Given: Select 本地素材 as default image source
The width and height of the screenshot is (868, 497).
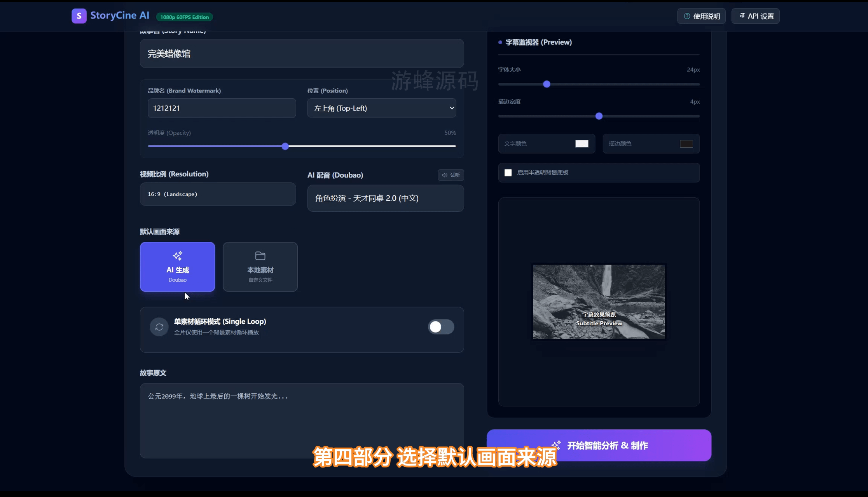Looking at the screenshot, I should pos(260,267).
